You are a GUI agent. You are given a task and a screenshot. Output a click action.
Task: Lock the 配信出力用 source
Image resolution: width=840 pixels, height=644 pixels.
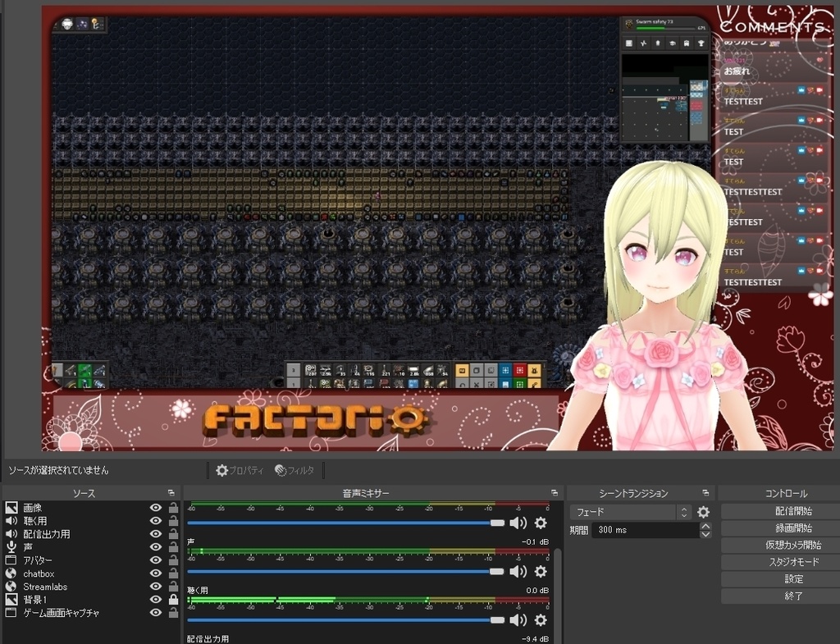[x=174, y=533]
